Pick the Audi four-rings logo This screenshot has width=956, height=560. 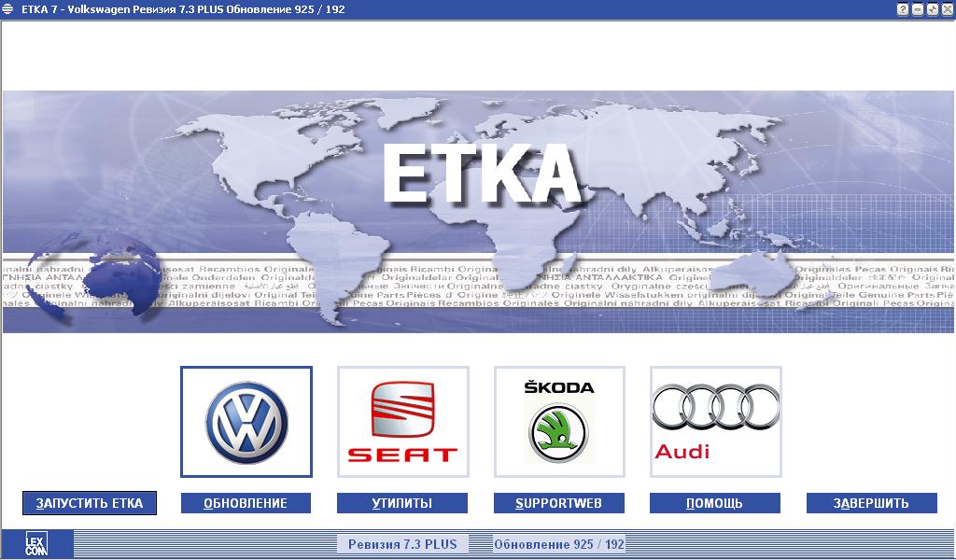tap(716, 422)
